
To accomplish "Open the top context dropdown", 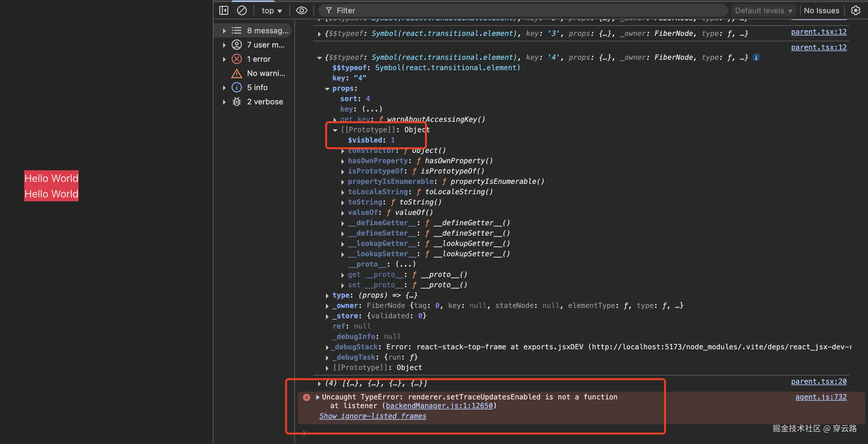I will [272, 11].
